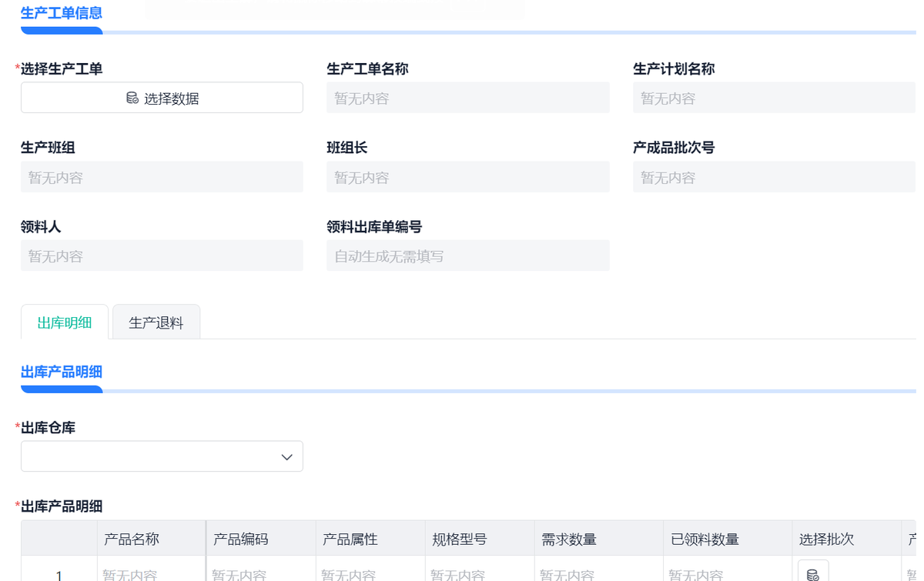Click the 班组长 input box

point(467,178)
